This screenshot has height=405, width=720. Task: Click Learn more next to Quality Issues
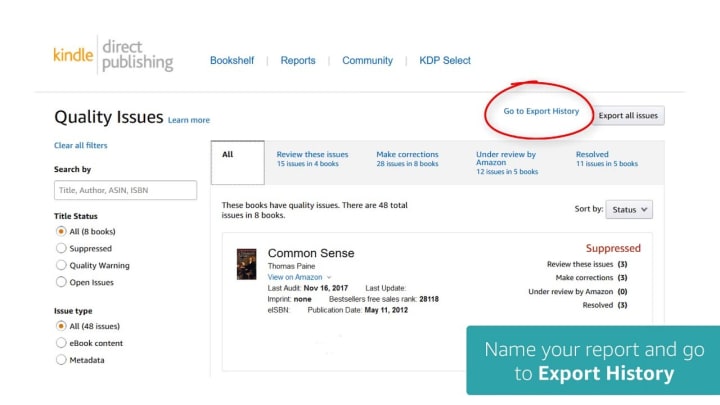(189, 120)
